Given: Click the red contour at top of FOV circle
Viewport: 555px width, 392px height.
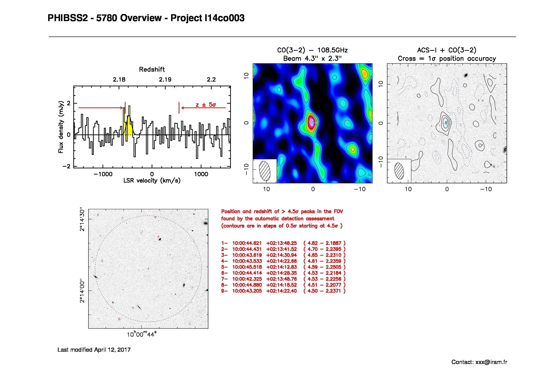Looking at the screenshot, I should [155, 217].
